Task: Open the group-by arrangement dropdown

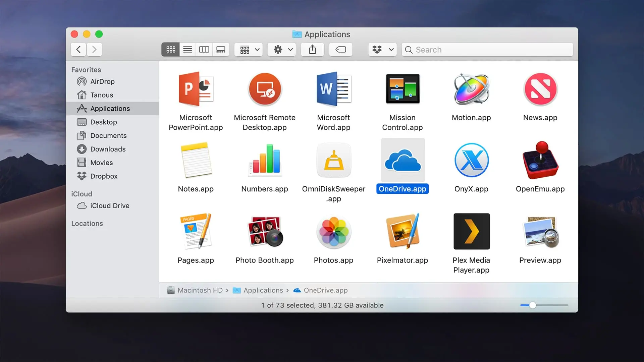Action: click(x=249, y=50)
